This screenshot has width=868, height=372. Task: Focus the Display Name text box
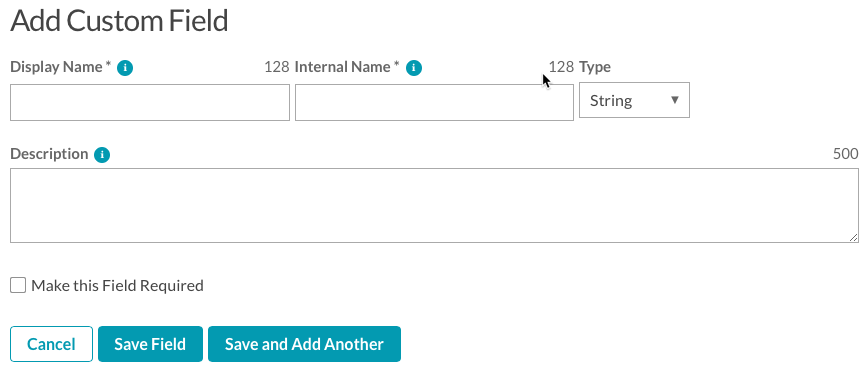[x=150, y=102]
